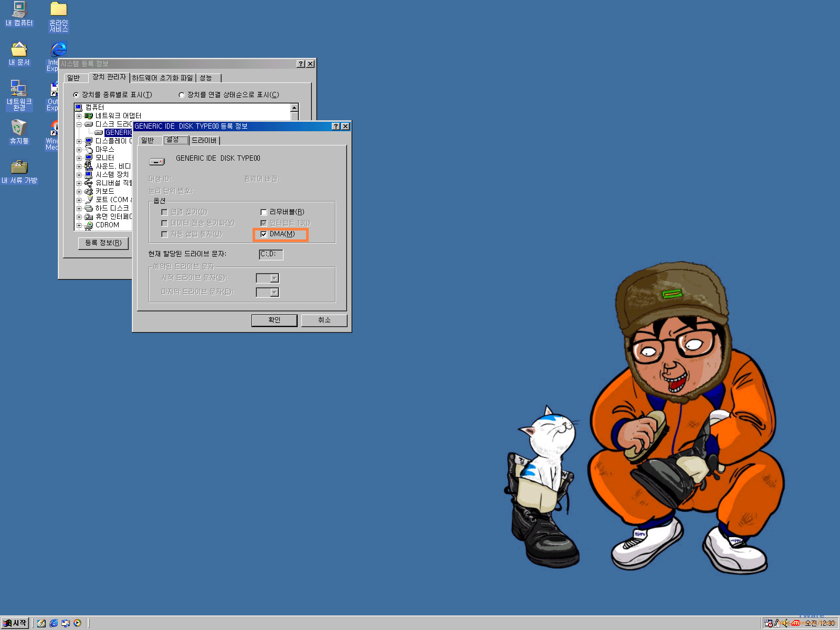
Task: Click the 네트워크 어댑터 device icon
Action: (x=89, y=115)
